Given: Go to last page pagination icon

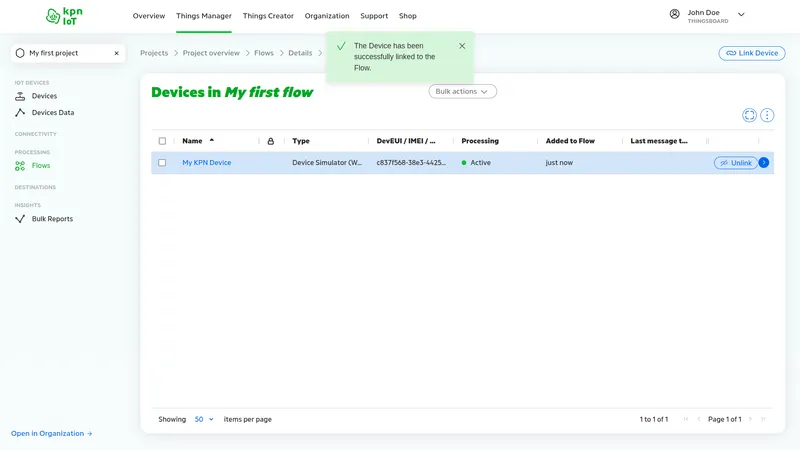Looking at the screenshot, I should (763, 419).
